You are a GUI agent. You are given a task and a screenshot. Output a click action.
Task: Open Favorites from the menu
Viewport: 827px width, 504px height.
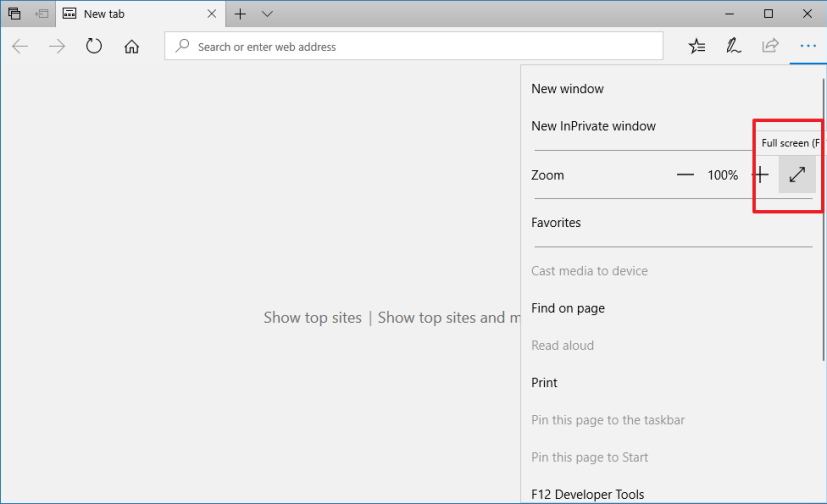coord(556,222)
